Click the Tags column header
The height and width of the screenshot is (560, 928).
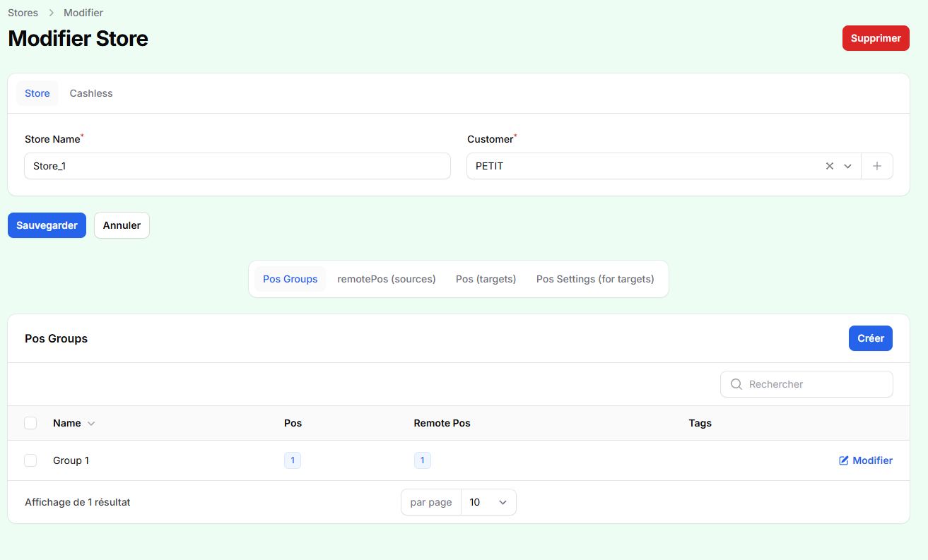[700, 423]
